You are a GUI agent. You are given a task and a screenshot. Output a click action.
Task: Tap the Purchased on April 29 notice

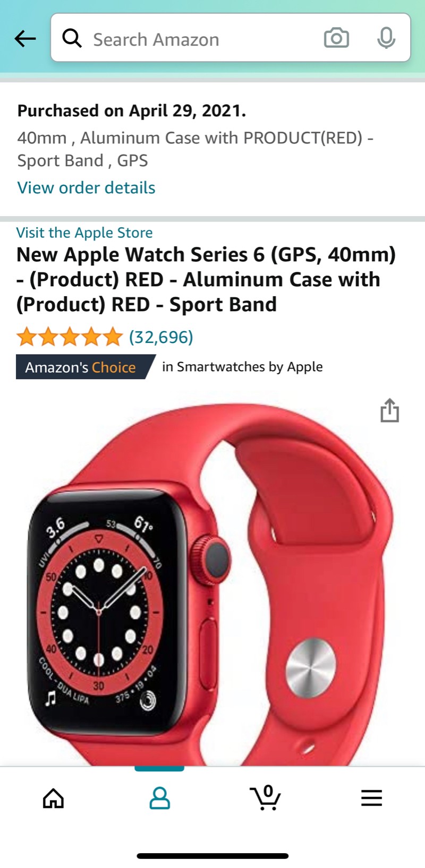click(132, 110)
